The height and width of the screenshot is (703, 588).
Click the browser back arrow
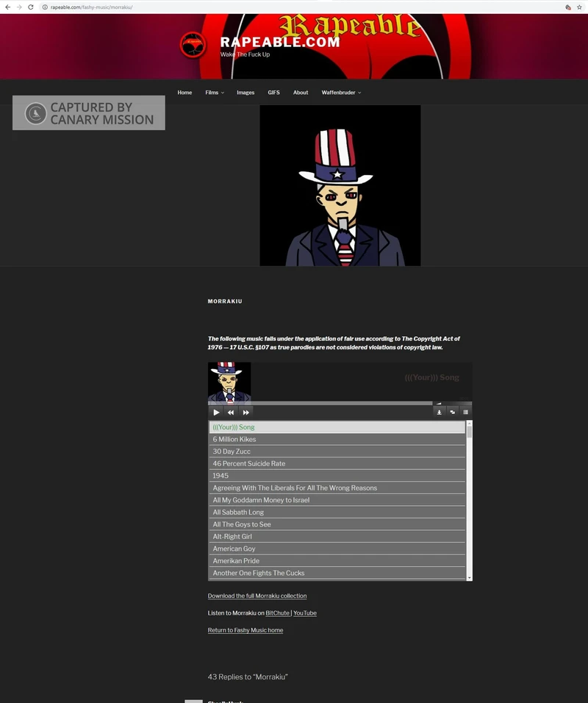click(x=8, y=7)
